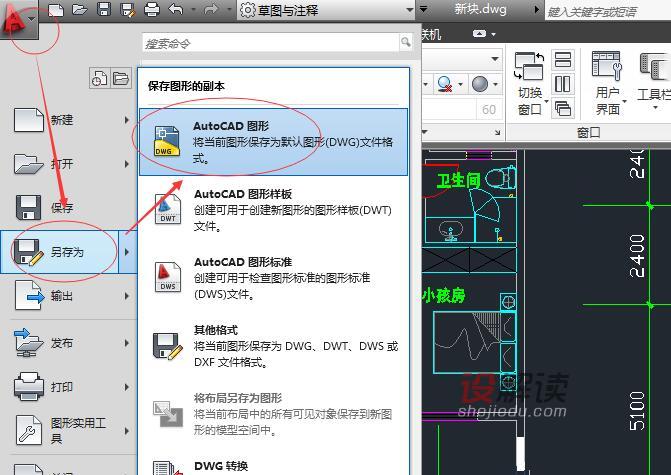Choose 其他格式 save option

coord(273,346)
